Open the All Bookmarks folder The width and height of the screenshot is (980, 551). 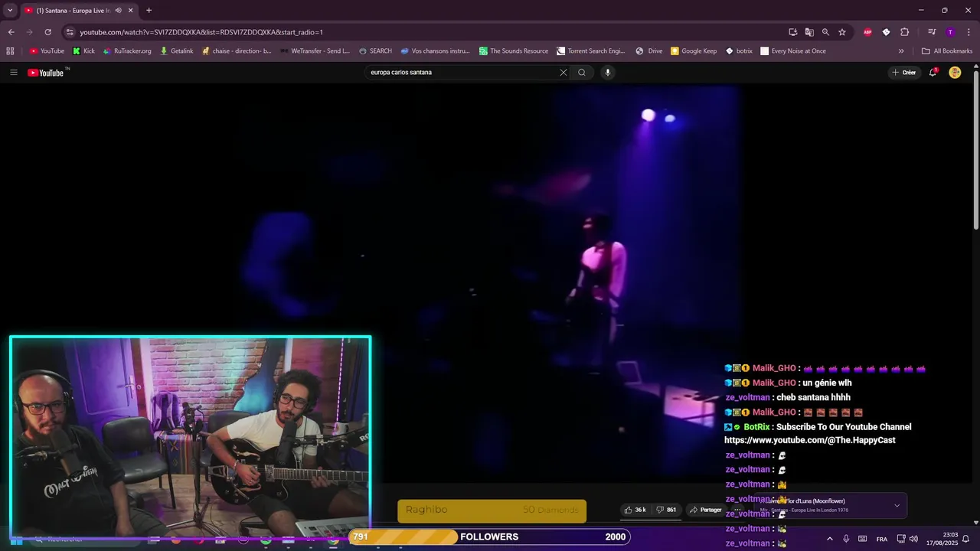point(947,51)
